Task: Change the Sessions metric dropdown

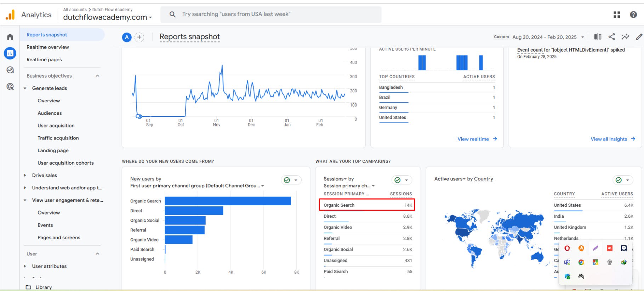Action: click(335, 179)
